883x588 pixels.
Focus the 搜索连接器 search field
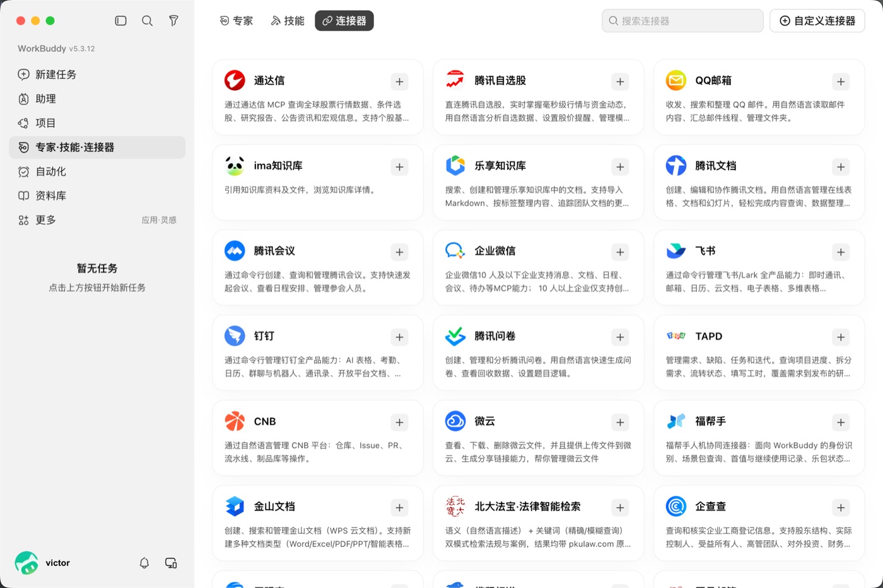682,21
